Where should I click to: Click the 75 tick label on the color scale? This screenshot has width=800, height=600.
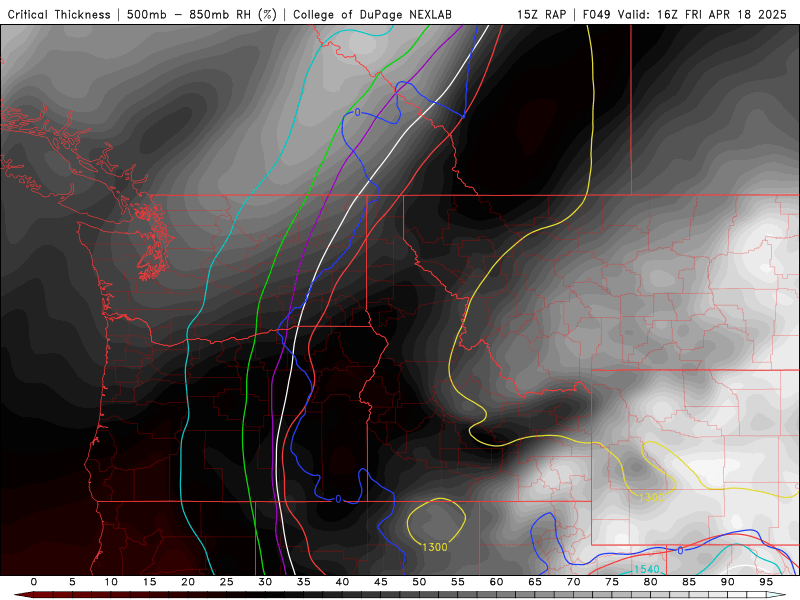pyautogui.click(x=612, y=582)
